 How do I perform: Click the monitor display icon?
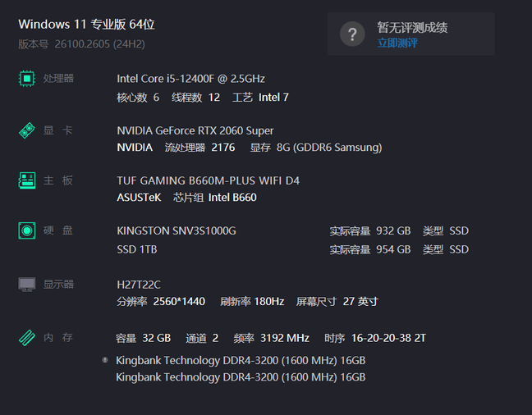(x=27, y=285)
